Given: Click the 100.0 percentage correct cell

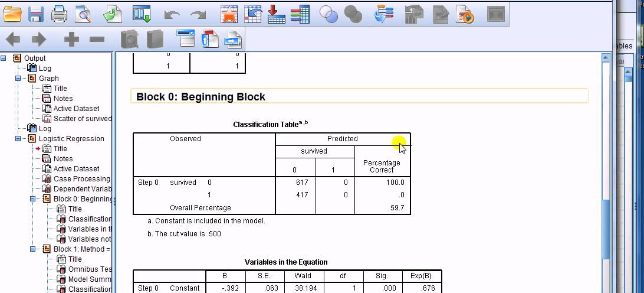Looking at the screenshot, I should coord(395,183).
